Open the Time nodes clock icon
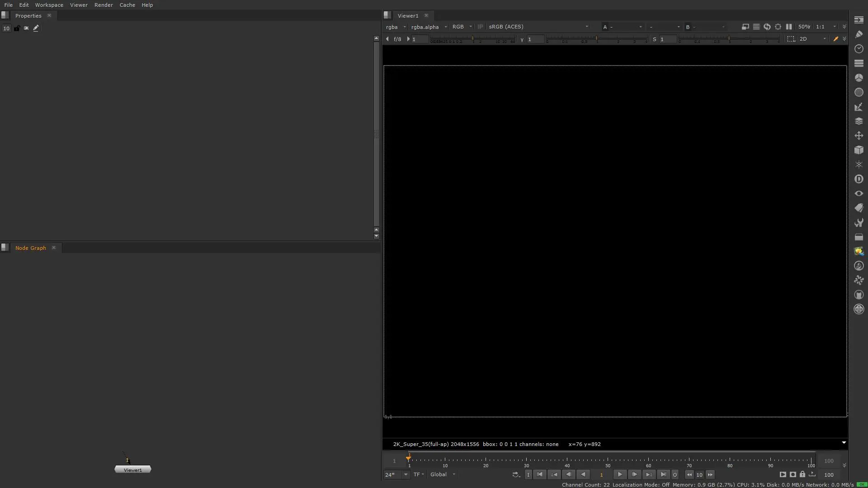The height and width of the screenshot is (488, 868). click(859, 49)
